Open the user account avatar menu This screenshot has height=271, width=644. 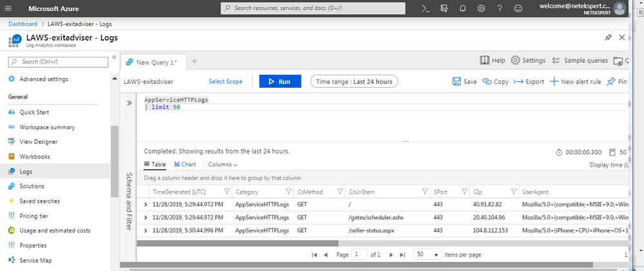coord(620,8)
